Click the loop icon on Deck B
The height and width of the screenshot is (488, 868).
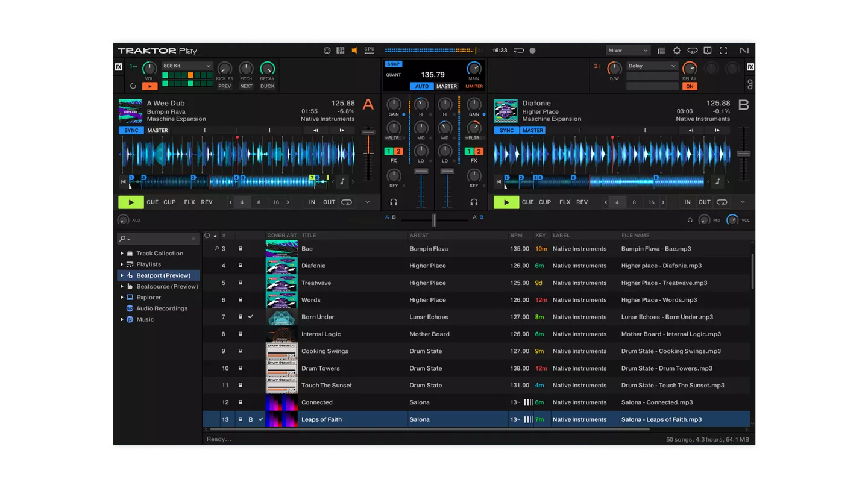(x=722, y=202)
